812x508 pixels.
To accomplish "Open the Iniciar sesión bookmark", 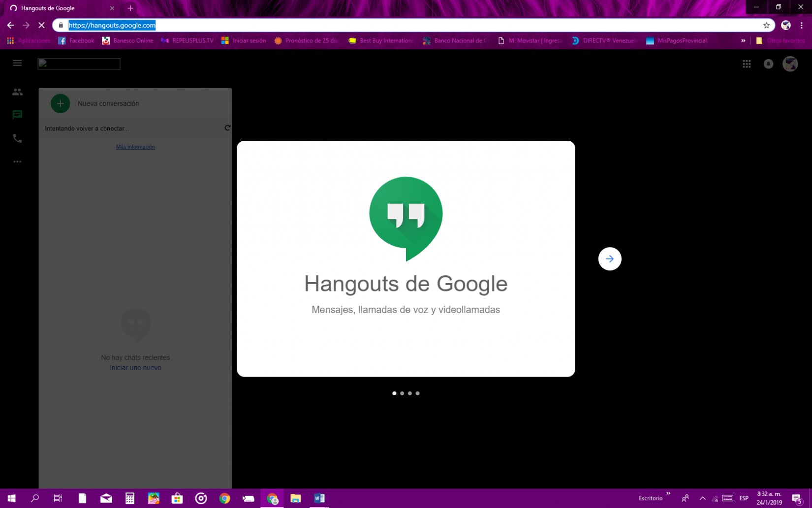I will 244,41.
